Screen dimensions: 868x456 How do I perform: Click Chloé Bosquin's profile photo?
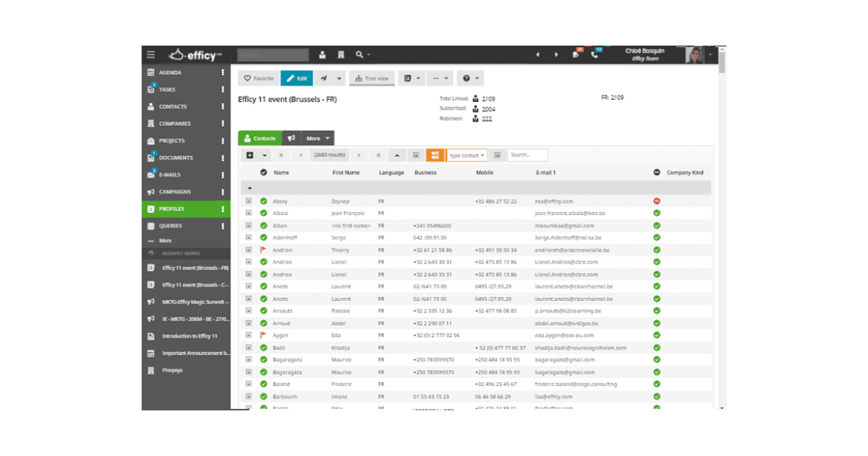pos(694,55)
